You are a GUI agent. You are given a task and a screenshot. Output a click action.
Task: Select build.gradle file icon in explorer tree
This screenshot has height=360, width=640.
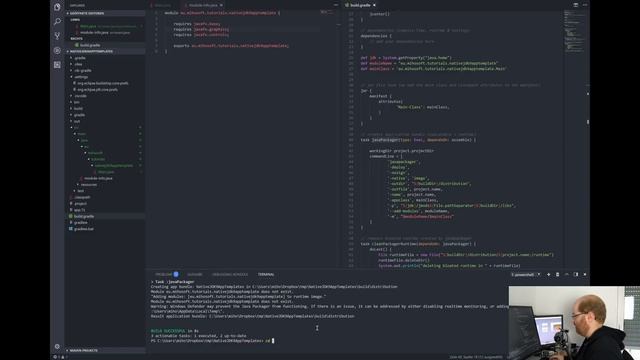point(71,216)
